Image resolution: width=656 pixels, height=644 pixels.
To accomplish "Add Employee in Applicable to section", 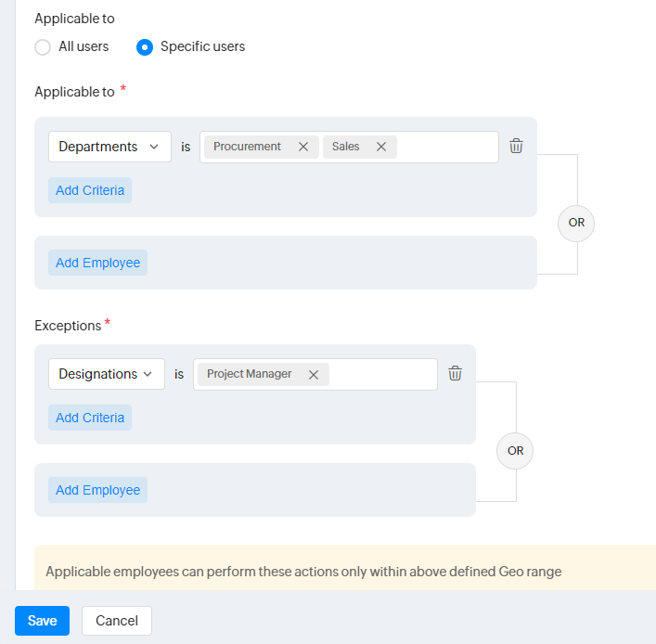I will tap(97, 263).
